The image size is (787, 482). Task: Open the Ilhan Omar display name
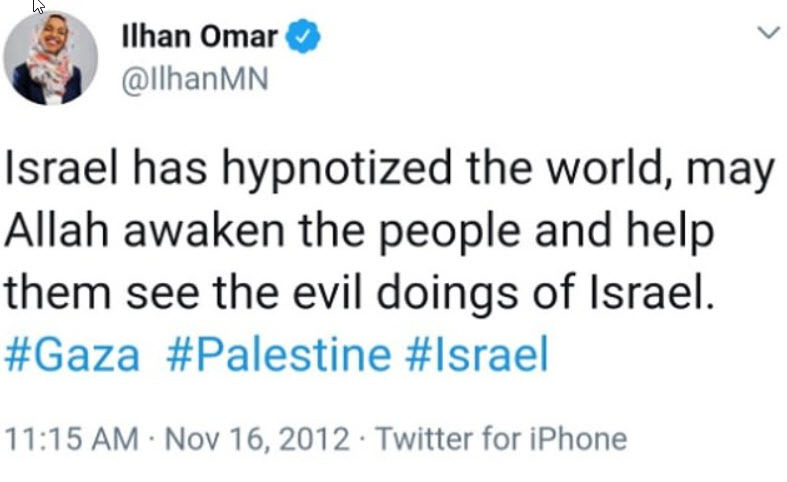[x=202, y=38]
